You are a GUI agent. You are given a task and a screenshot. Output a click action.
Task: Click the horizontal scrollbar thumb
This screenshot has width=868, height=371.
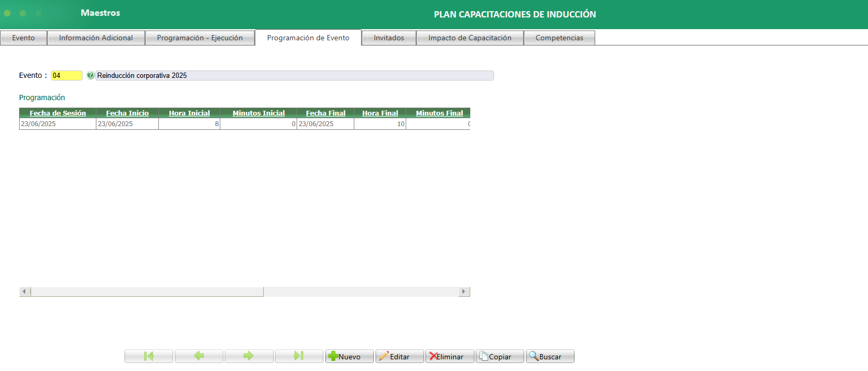pos(147,291)
